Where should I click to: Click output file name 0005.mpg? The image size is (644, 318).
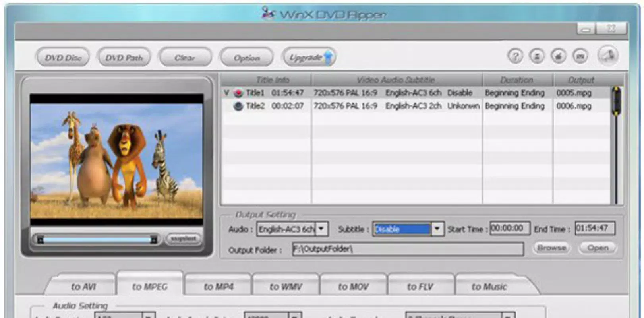click(x=574, y=93)
